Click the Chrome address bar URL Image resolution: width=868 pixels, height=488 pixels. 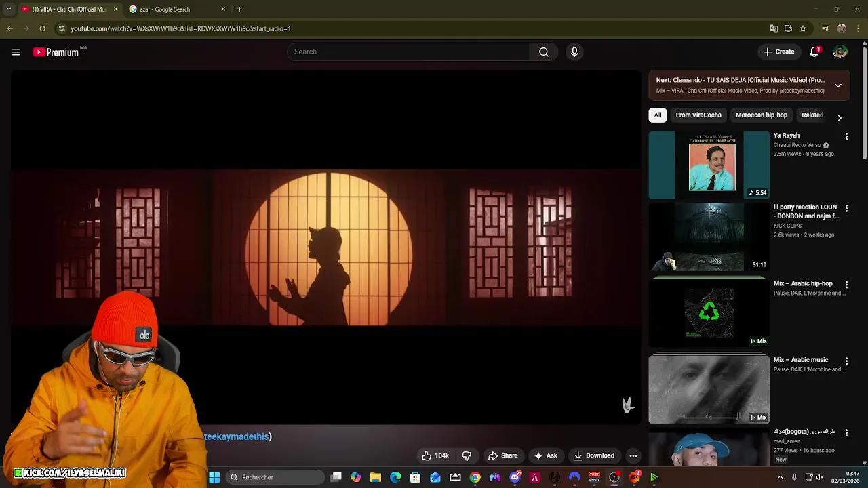pos(180,28)
